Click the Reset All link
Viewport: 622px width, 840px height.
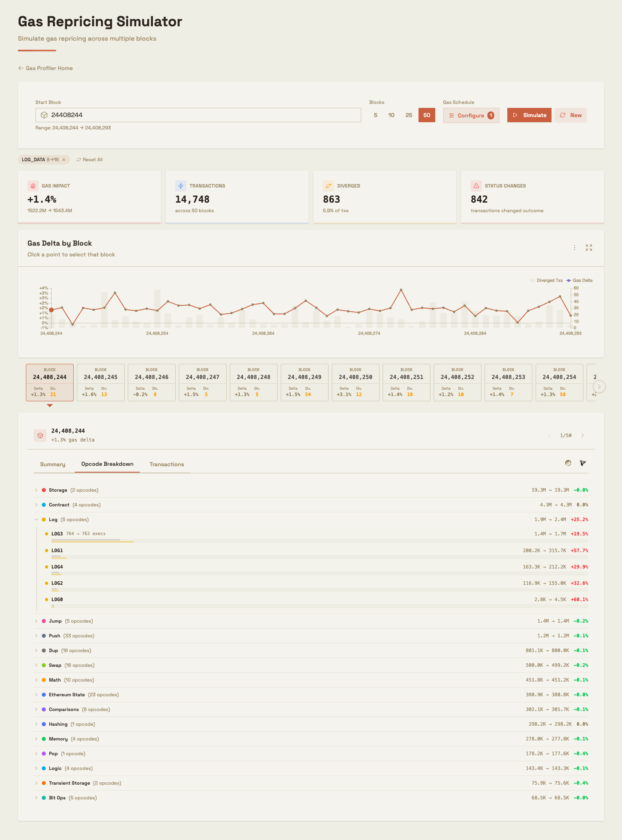90,160
